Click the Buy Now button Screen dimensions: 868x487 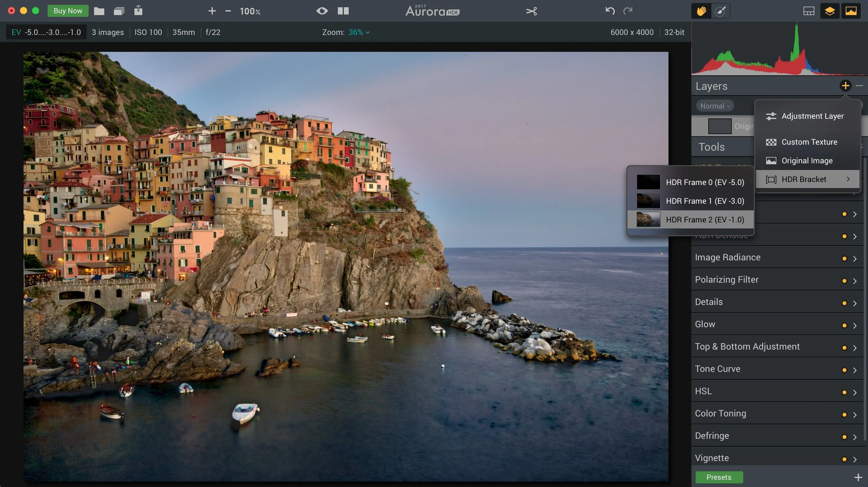(x=68, y=11)
